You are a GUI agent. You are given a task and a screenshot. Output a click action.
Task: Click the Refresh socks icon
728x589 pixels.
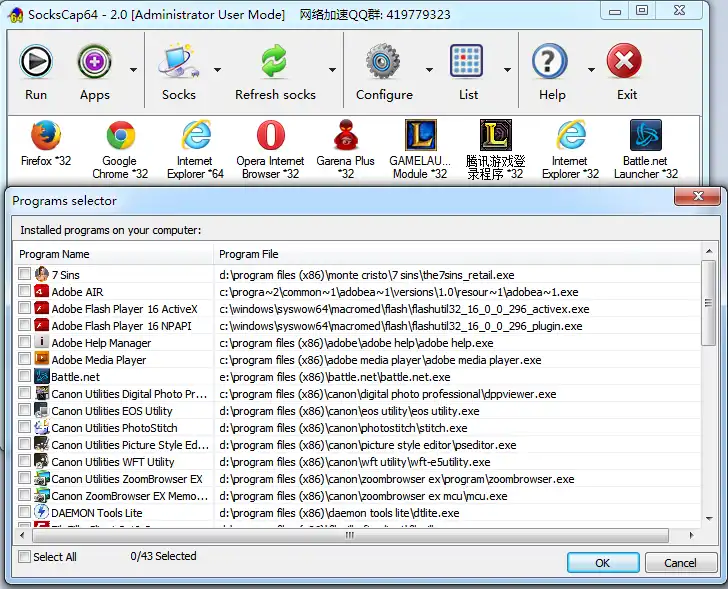(274, 61)
